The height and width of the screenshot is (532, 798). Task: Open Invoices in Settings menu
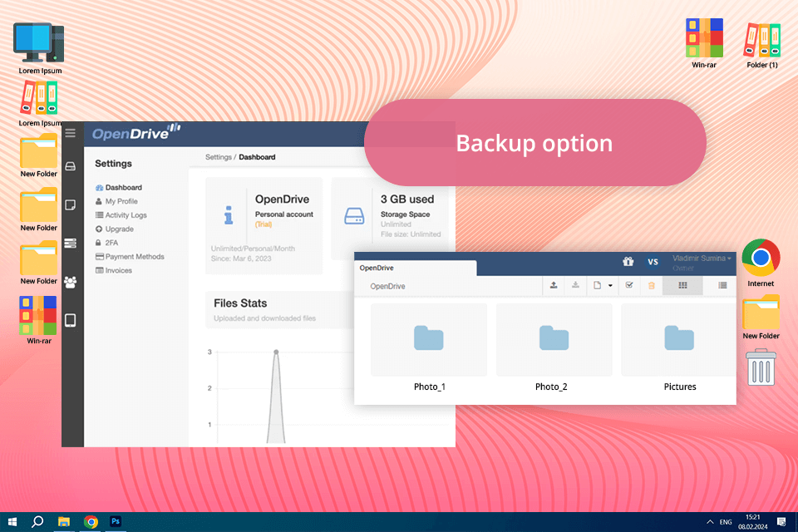[x=114, y=270]
